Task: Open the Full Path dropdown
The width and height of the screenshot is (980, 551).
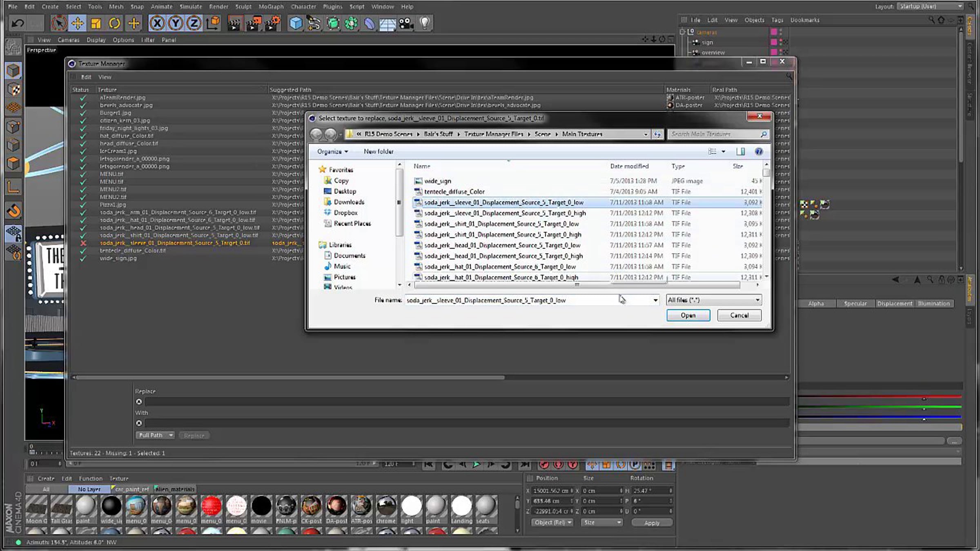Action: click(x=155, y=435)
